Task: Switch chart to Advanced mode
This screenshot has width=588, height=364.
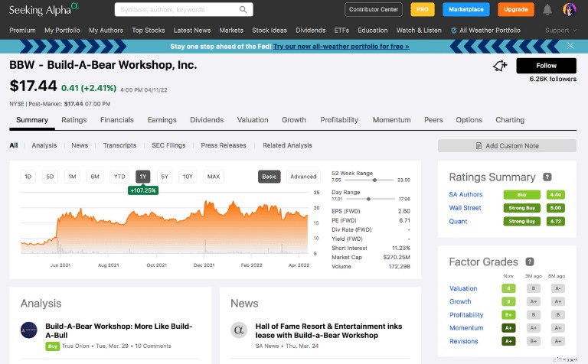Action: pyautogui.click(x=303, y=177)
